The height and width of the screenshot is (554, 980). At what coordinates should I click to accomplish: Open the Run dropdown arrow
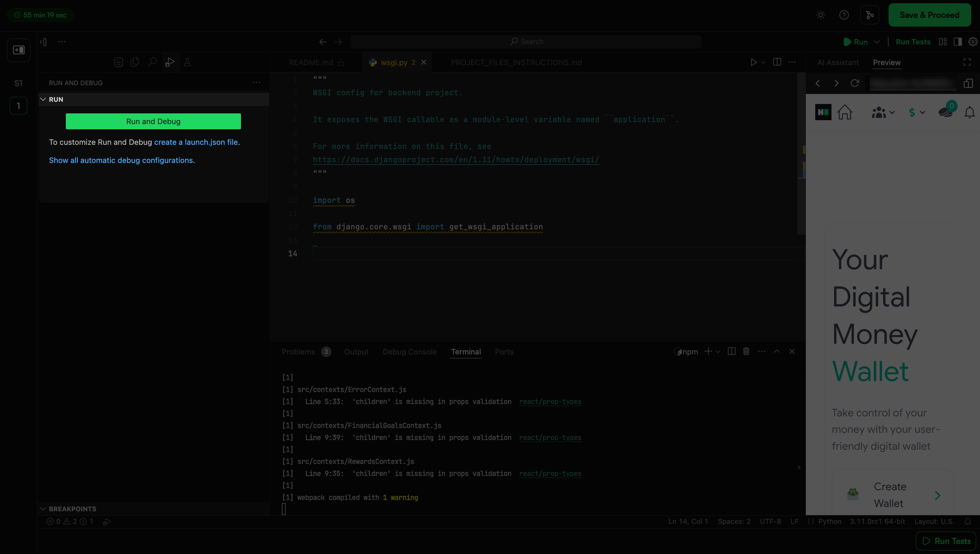(x=877, y=42)
